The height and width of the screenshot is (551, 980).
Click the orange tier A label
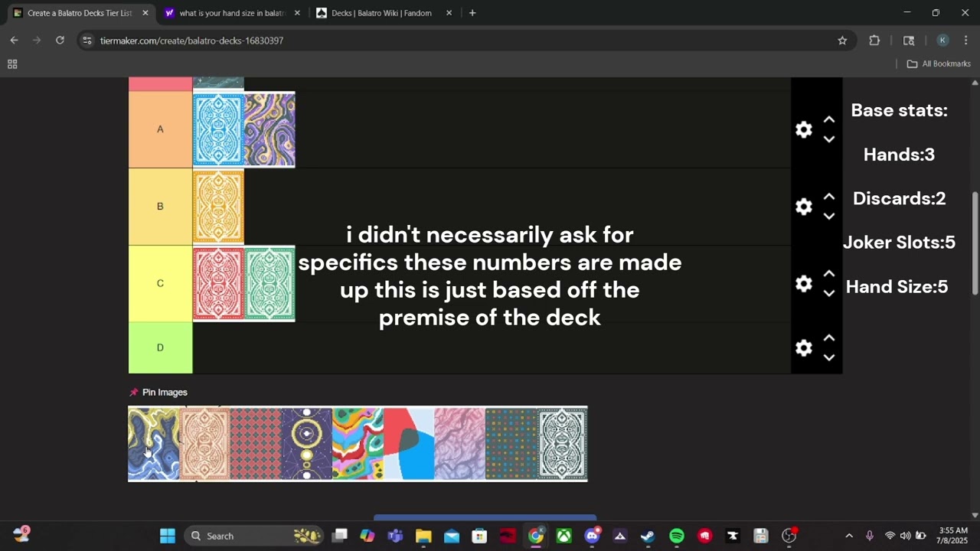[x=160, y=129]
